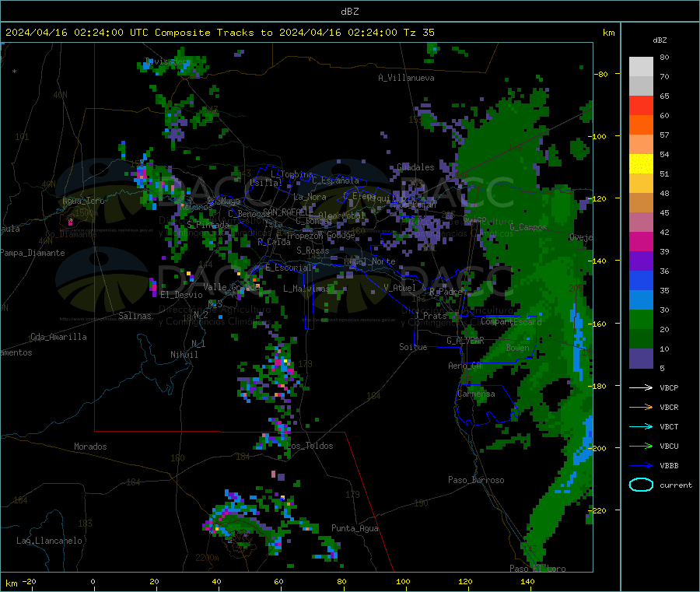Viewport: 700px width, 592px height.
Task: Select the grey 70 dBZ legend swatch
Action: pyautogui.click(x=641, y=86)
